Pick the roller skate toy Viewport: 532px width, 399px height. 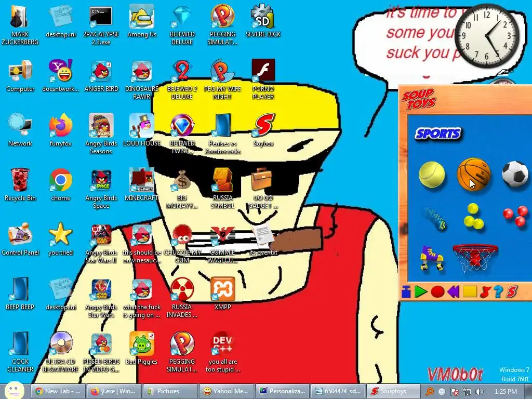(432, 259)
